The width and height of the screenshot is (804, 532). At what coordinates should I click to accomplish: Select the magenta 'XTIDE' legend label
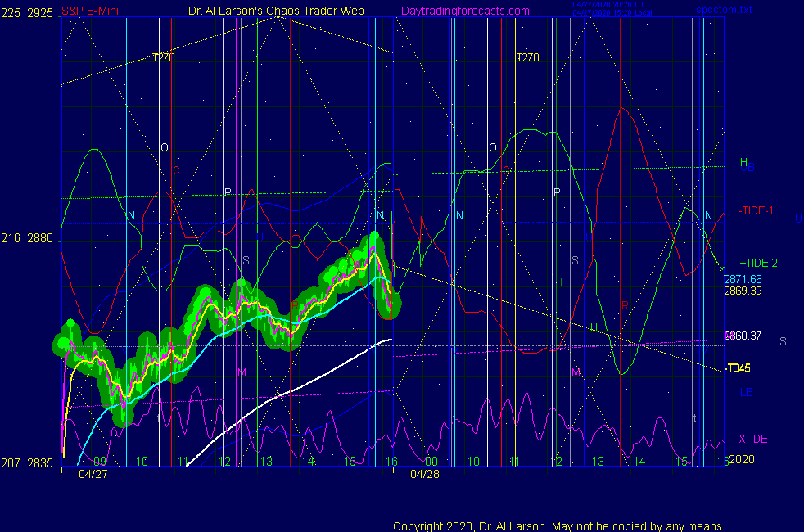pyautogui.click(x=753, y=439)
